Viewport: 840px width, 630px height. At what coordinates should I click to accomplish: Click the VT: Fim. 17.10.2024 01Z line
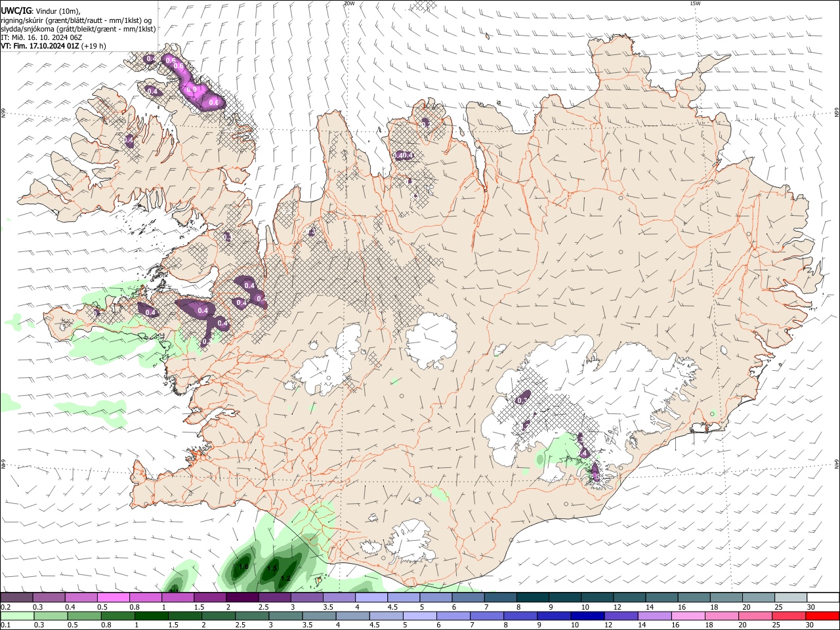tap(53, 46)
